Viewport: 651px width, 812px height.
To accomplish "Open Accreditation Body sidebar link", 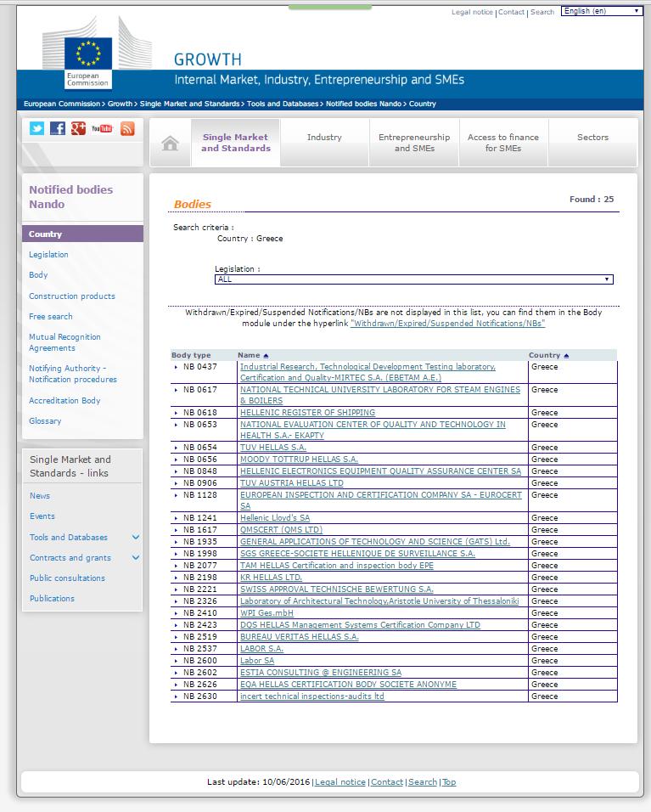I will (x=65, y=401).
